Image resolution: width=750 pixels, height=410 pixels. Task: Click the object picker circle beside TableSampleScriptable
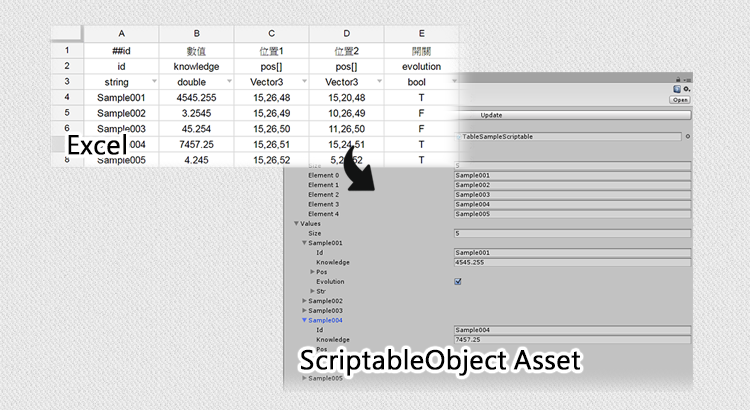(688, 136)
